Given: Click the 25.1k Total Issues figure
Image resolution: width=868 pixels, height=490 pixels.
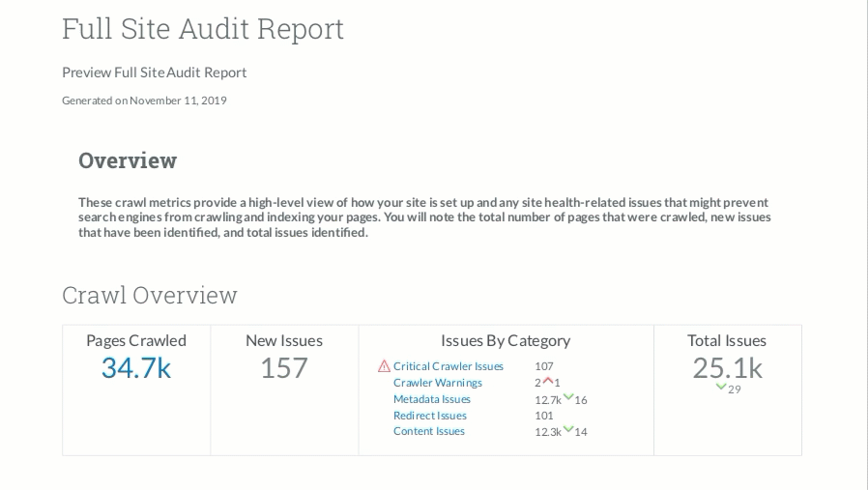Looking at the screenshot, I should [727, 368].
